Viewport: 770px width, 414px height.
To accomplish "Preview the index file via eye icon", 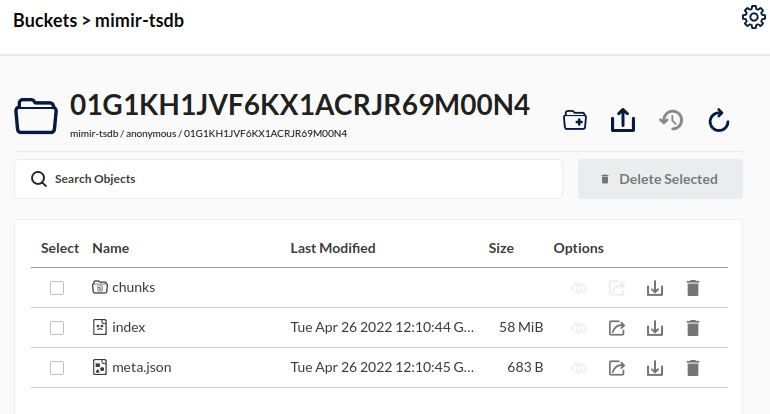I will [x=579, y=328].
